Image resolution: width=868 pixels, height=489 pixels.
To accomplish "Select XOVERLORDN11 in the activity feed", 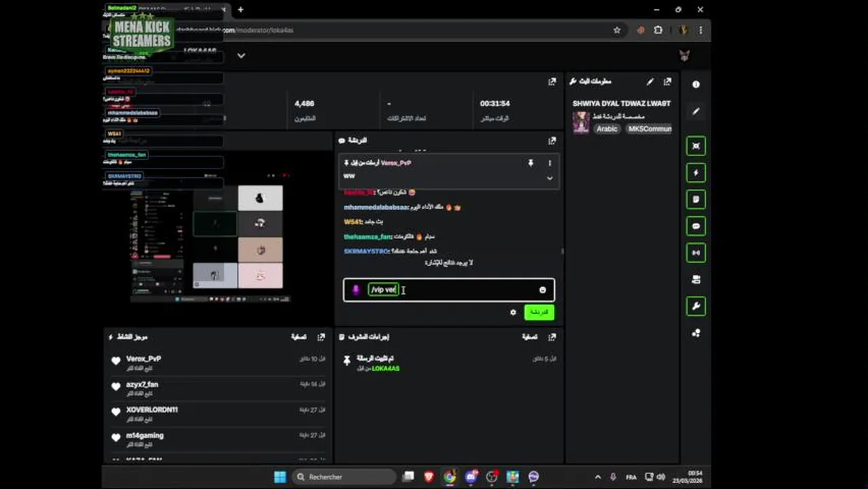I will 151,410.
